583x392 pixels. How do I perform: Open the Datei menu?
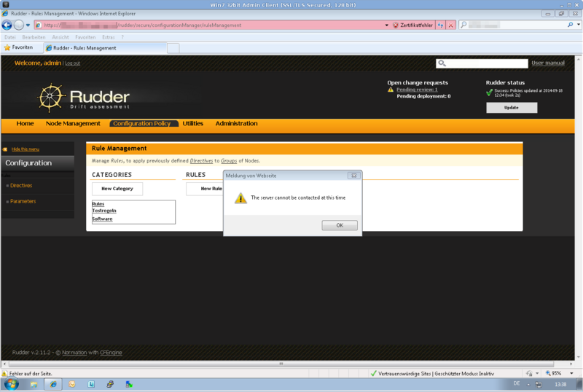click(10, 37)
